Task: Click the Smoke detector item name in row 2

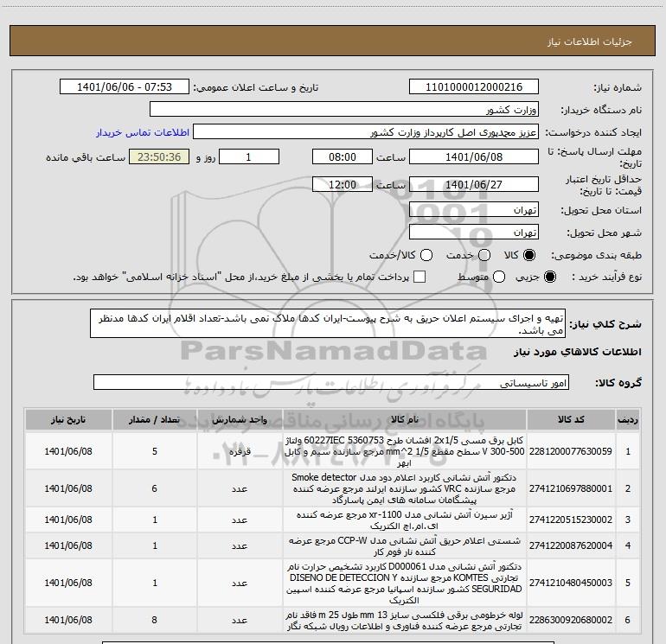Action: coord(404,488)
